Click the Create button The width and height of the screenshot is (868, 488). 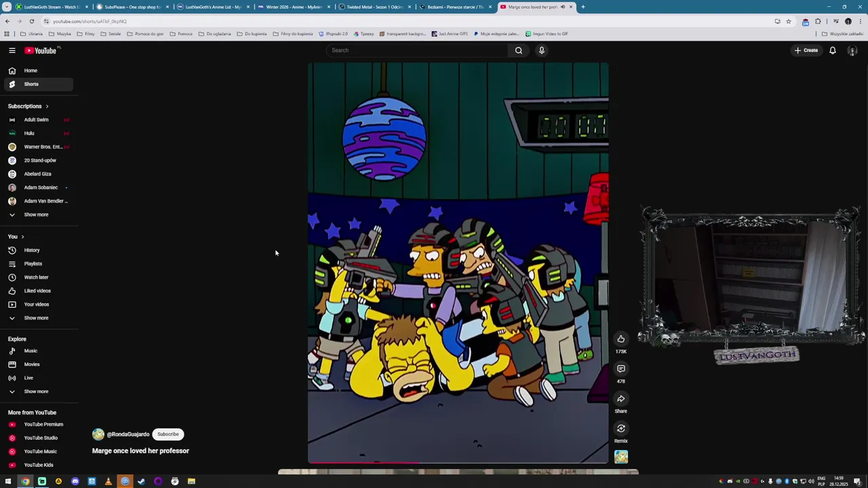point(806,50)
